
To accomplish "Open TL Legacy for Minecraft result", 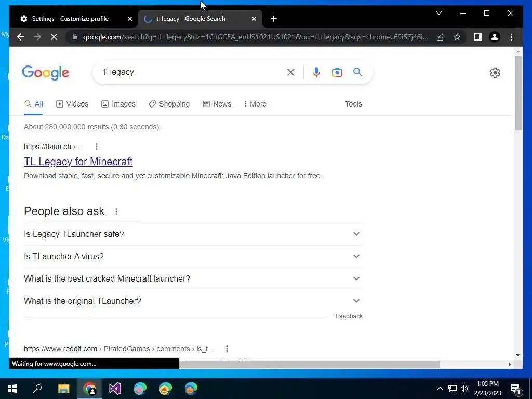I will [78, 162].
